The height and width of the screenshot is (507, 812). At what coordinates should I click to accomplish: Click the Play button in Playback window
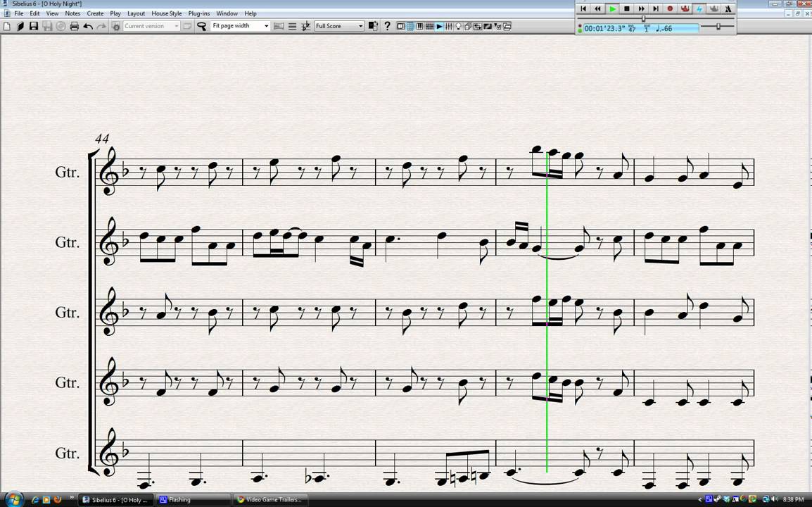(613, 9)
